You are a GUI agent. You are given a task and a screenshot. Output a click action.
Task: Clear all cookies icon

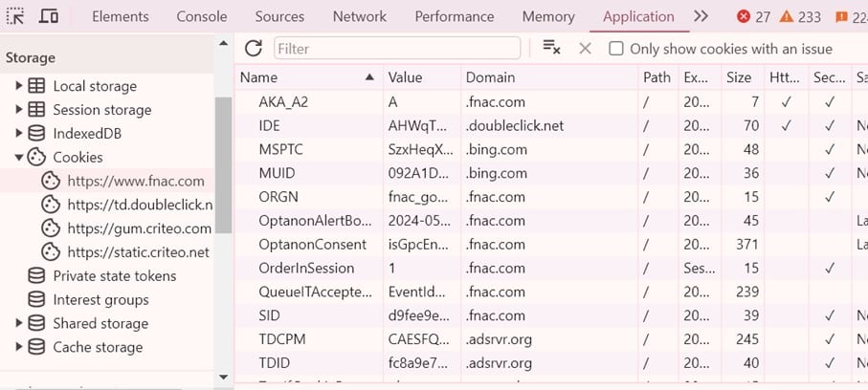(551, 48)
